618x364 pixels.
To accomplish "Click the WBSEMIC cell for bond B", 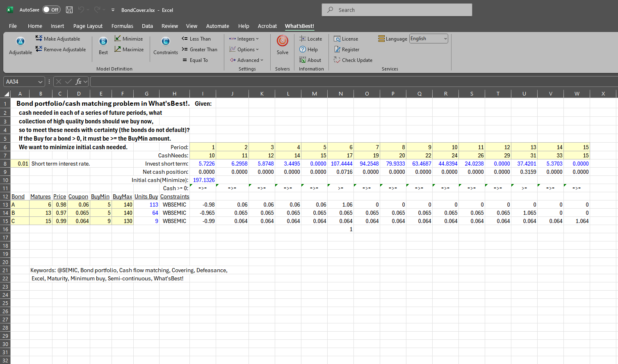I will pyautogui.click(x=174, y=213).
